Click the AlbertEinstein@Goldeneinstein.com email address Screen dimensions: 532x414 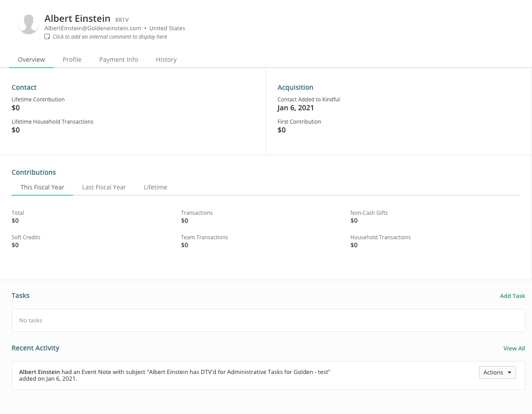coord(93,28)
